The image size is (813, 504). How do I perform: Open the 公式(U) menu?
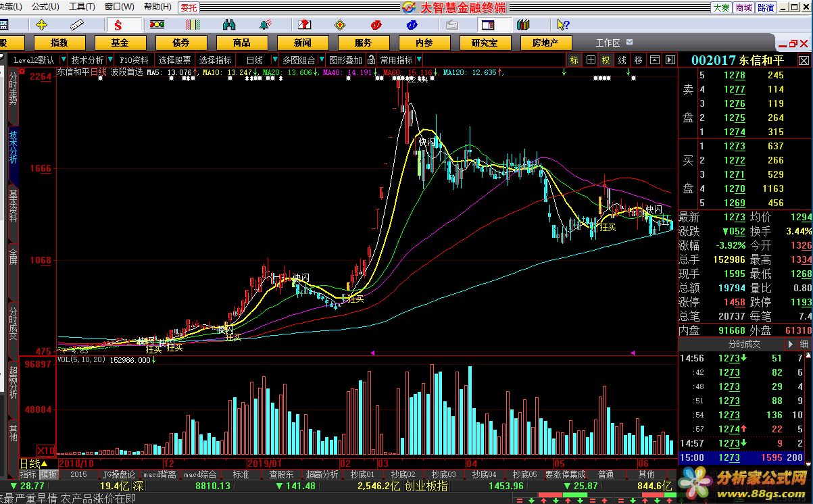[46, 7]
